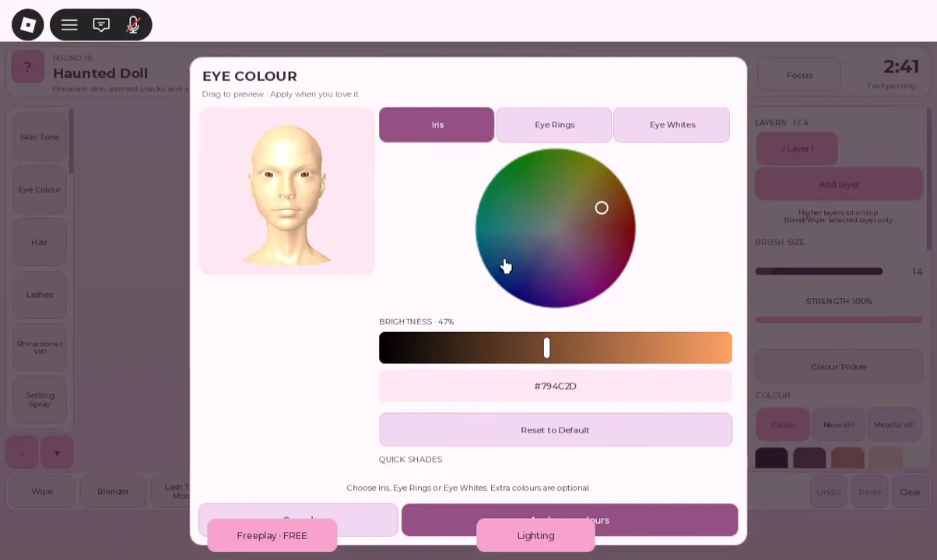Image resolution: width=937 pixels, height=560 pixels.
Task: Select the Iris tab
Action: pyautogui.click(x=437, y=124)
